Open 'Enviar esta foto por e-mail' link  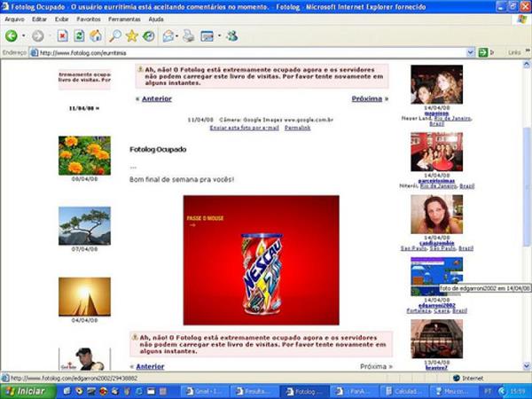coord(244,128)
